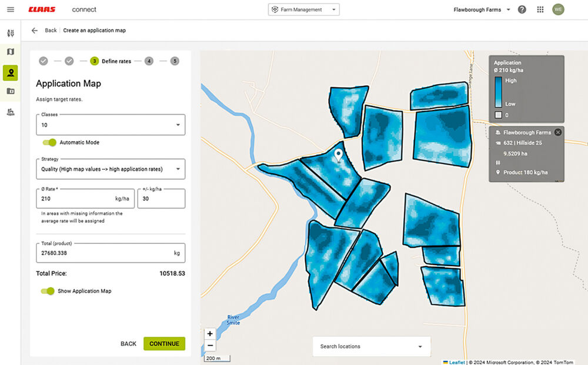Turn off Show Application Map toggle
This screenshot has width=588, height=365.
[48, 291]
